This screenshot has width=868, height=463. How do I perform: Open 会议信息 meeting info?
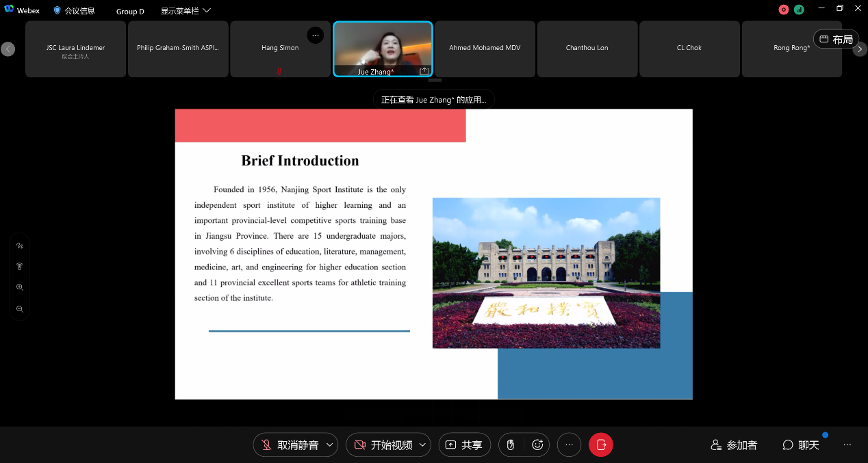[74, 11]
